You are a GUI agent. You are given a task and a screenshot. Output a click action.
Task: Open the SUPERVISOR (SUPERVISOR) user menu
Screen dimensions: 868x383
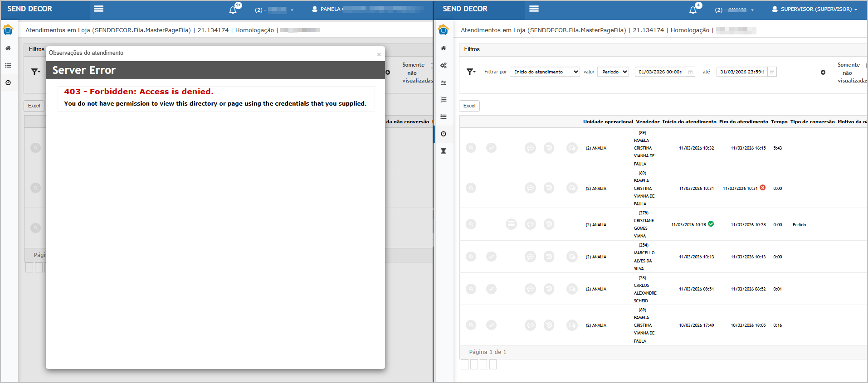(x=814, y=9)
